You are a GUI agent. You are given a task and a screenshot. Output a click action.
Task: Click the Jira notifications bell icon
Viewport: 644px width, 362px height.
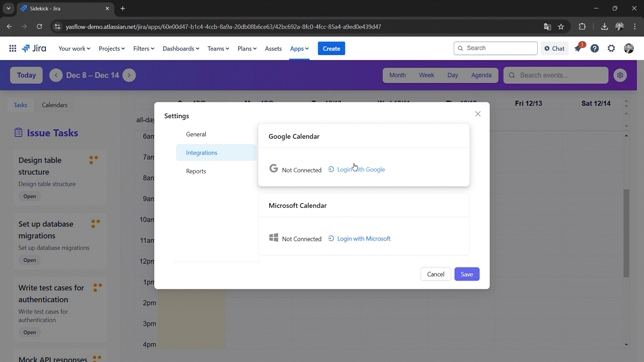(x=578, y=49)
